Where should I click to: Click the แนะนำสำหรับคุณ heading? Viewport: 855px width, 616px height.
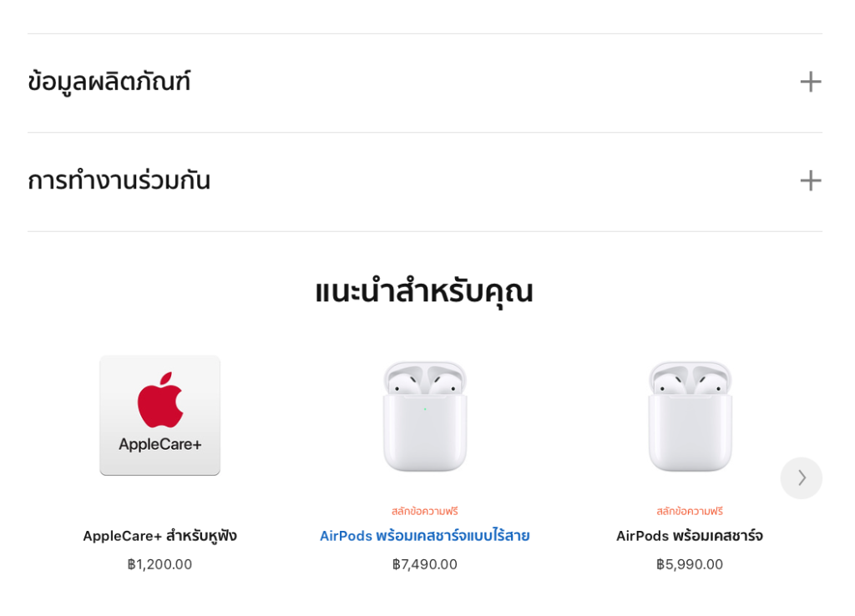coord(427,291)
